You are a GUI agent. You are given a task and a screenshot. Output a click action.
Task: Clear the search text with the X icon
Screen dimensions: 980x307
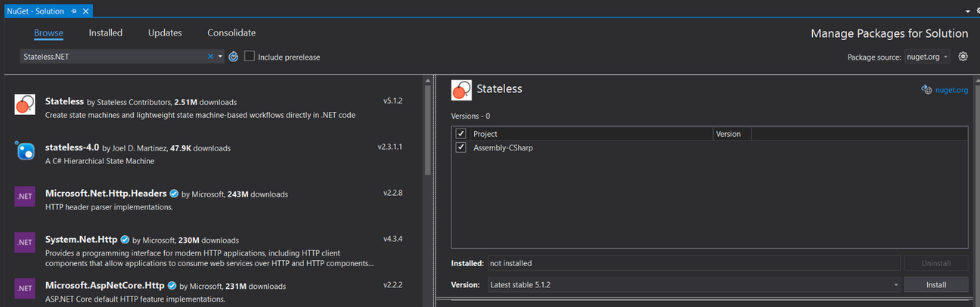(x=210, y=57)
